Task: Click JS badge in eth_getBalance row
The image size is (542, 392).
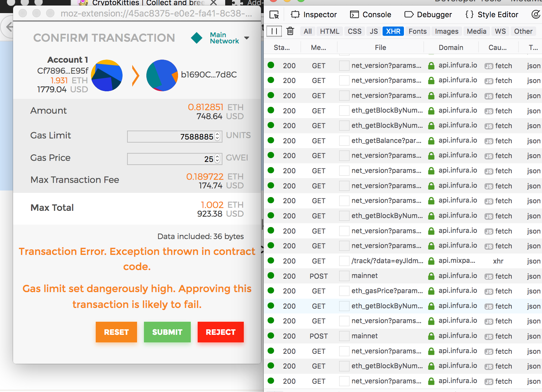Action: click(489, 141)
